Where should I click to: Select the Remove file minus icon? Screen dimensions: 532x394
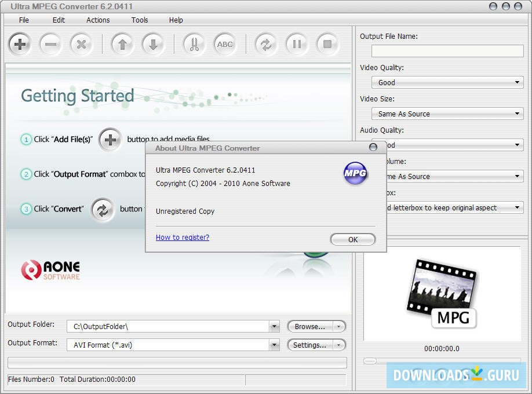coord(50,44)
